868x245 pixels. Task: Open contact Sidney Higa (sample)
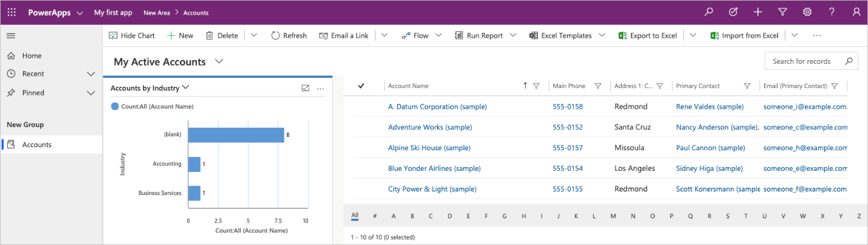click(x=710, y=168)
